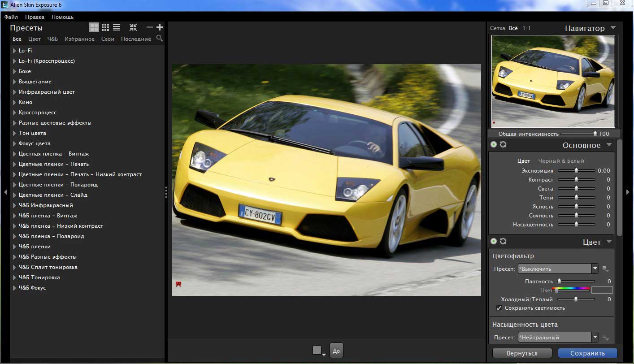Show Все presets tab

pos(17,39)
